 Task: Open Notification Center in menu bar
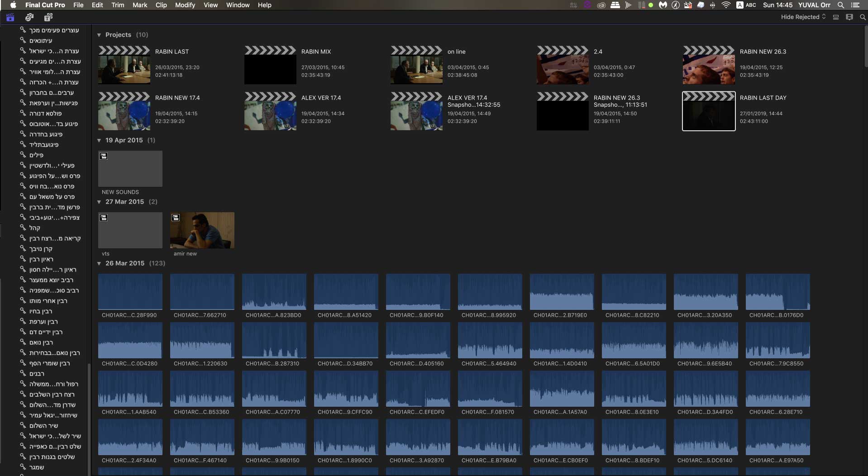point(855,5)
